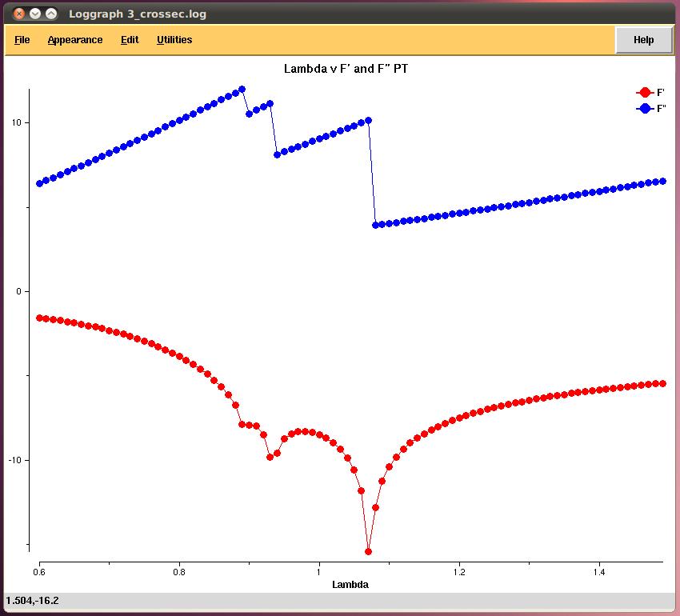
Task: Click the F" legend label
Action: [x=661, y=109]
